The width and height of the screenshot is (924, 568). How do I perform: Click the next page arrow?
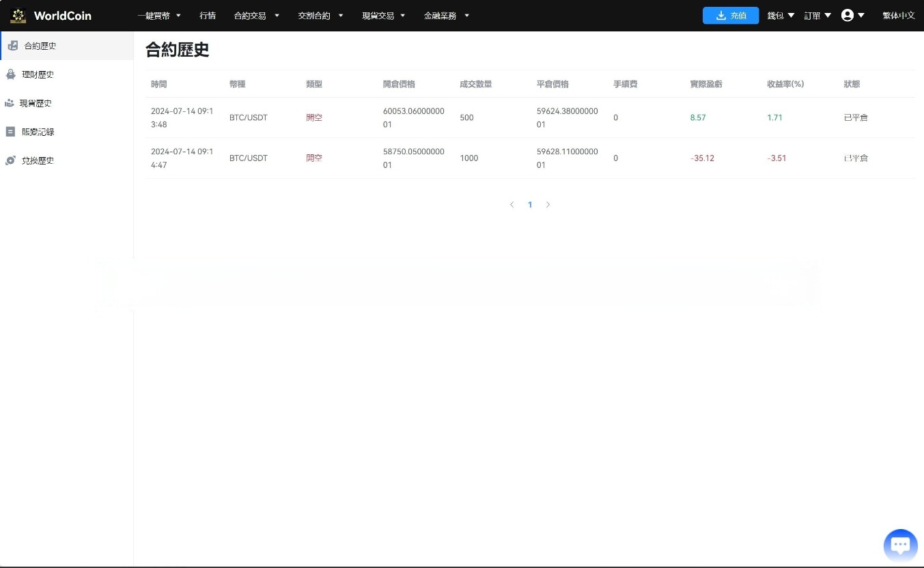pyautogui.click(x=548, y=204)
